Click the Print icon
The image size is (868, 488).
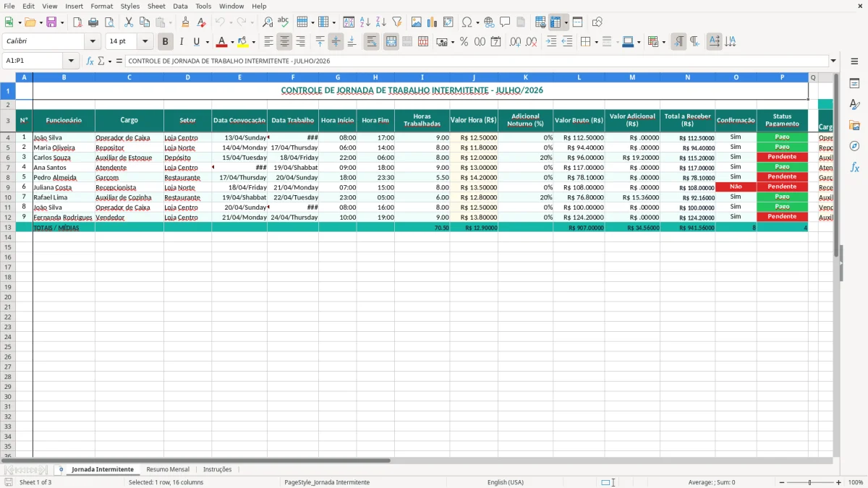(x=93, y=22)
